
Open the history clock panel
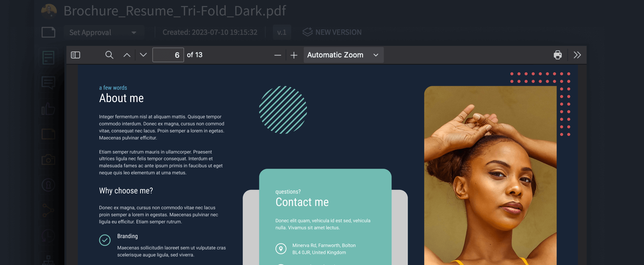[48, 236]
